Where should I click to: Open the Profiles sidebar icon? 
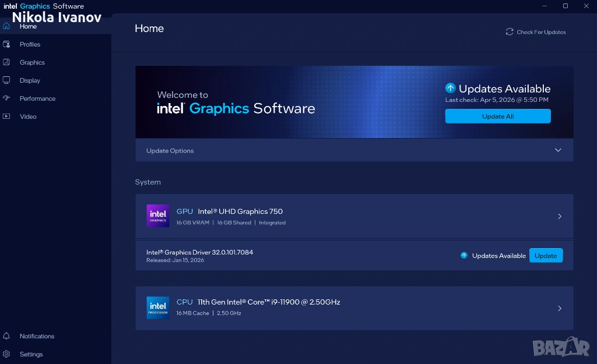[x=6, y=44]
